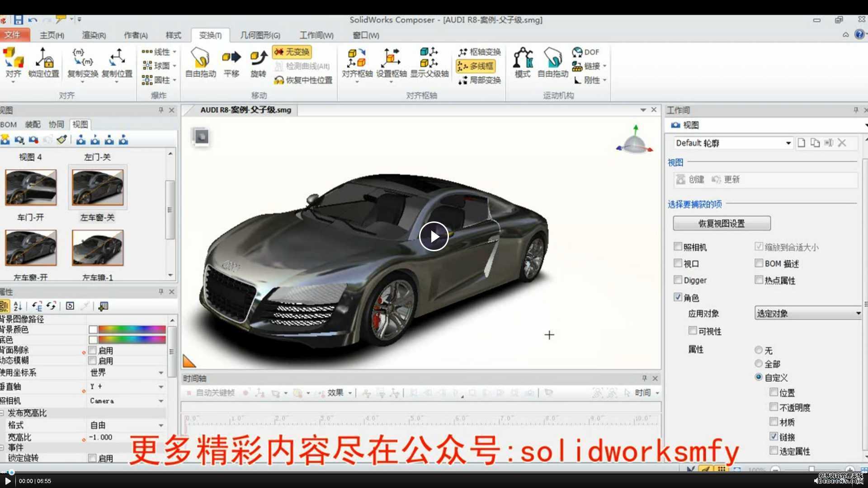
Task: Activate 无变换 no-transform button
Action: click(292, 52)
